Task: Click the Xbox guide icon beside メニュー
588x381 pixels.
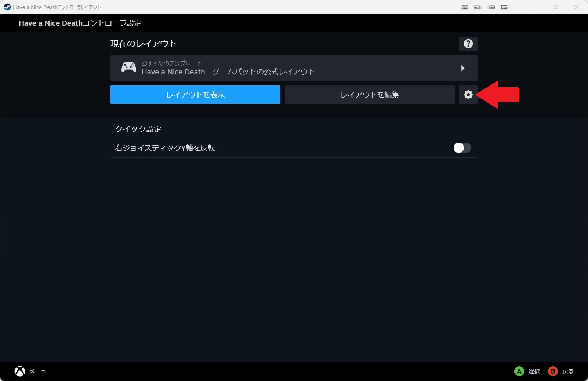Action: [x=20, y=371]
